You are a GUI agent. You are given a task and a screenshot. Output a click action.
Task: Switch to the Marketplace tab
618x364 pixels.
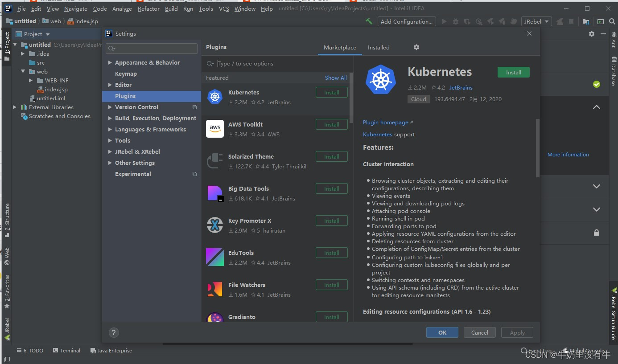coord(340,47)
